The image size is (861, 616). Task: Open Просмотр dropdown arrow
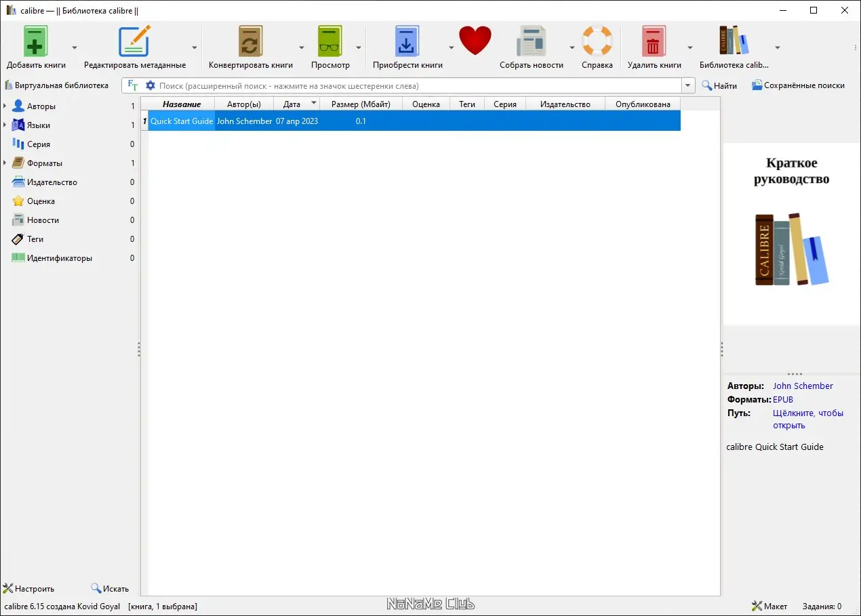359,47
